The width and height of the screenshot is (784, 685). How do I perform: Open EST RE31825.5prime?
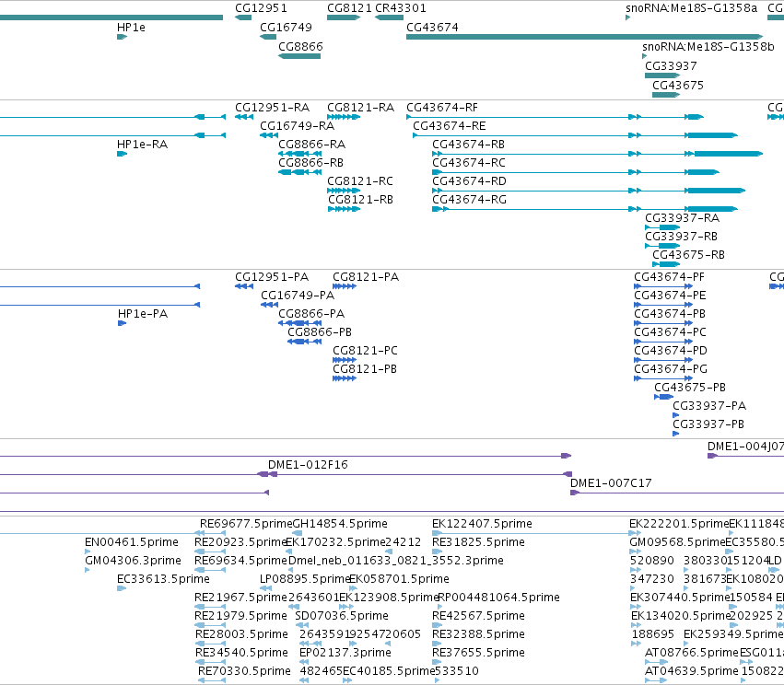tap(438, 551)
